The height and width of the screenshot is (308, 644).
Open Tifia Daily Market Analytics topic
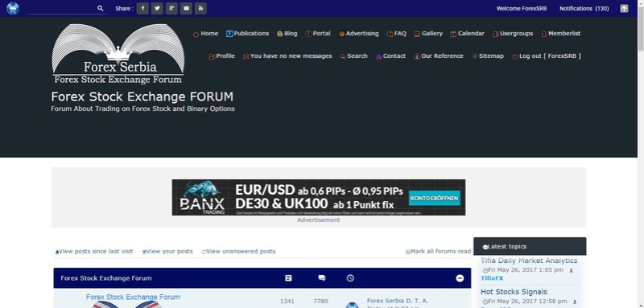point(529,261)
